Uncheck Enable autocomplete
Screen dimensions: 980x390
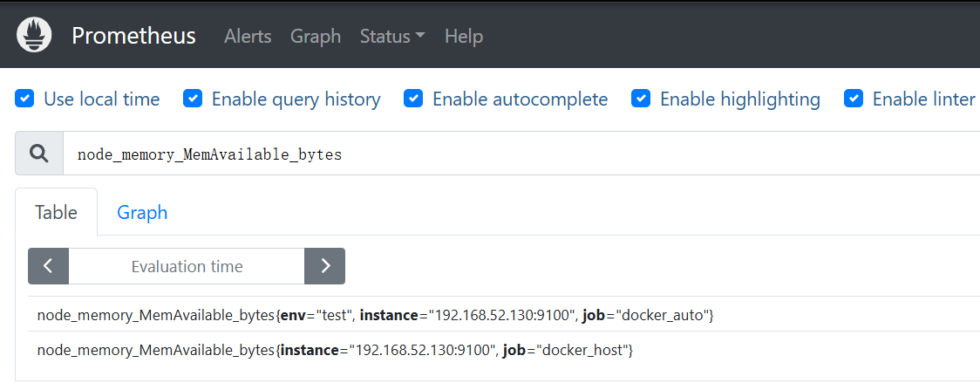tap(413, 99)
